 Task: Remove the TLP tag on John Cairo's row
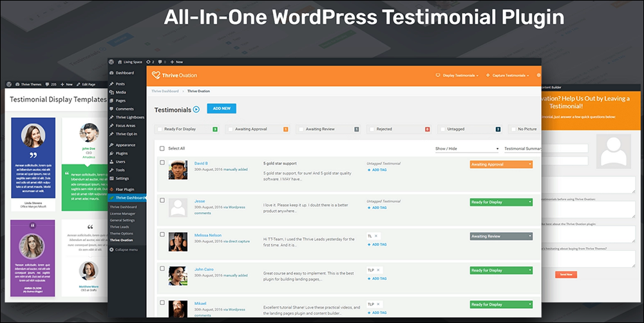click(x=378, y=270)
